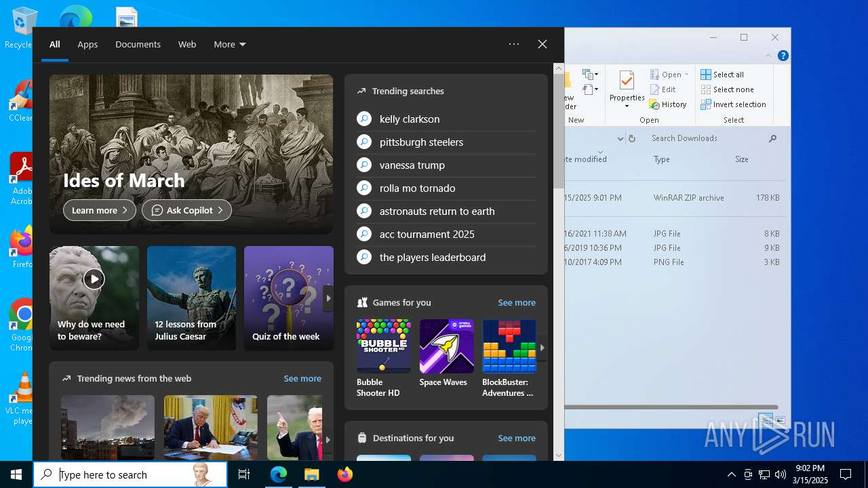Open '12 lessons from Julius Caesar' card
868x488 pixels.
coord(191,298)
